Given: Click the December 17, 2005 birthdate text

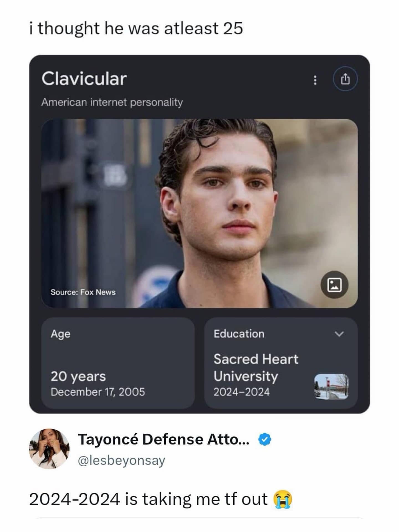Looking at the screenshot, I should tap(98, 392).
